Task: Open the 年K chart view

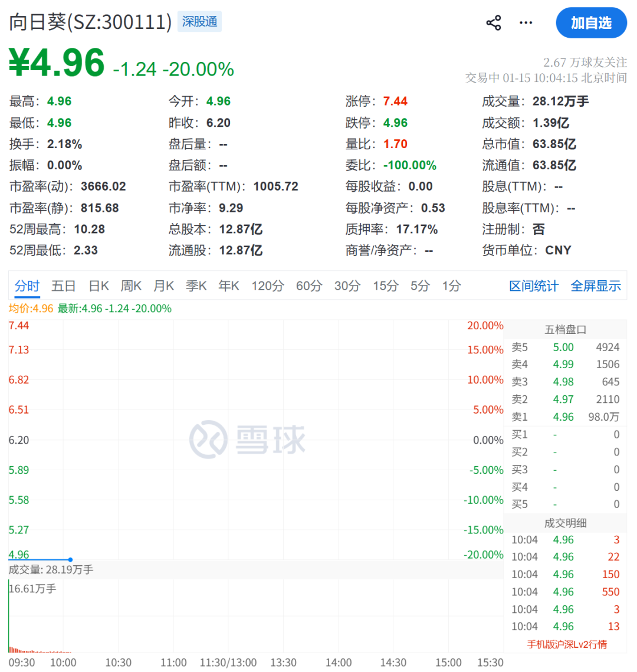Action: [x=228, y=286]
